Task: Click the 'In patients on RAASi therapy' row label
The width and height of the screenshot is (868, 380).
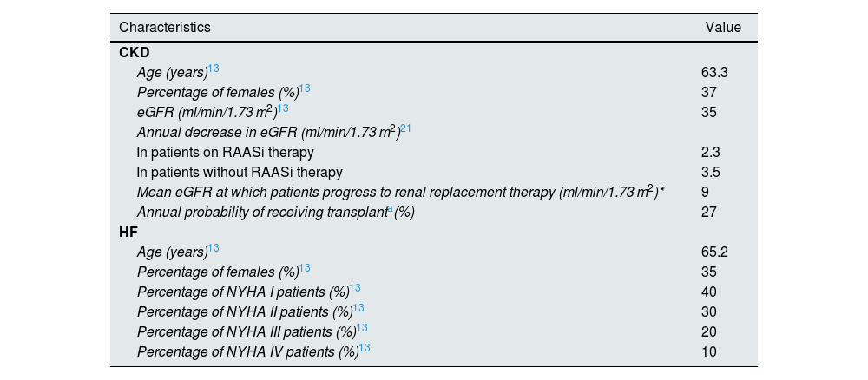Action: click(225, 152)
